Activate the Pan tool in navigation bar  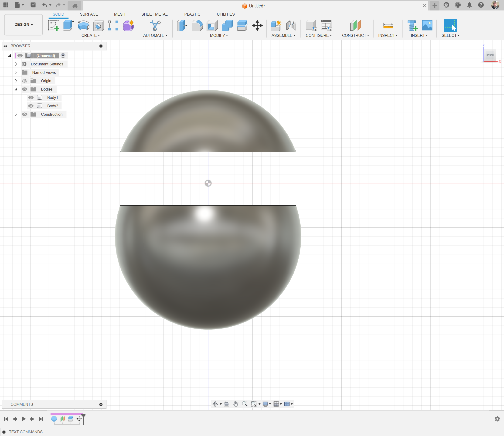pyautogui.click(x=235, y=404)
